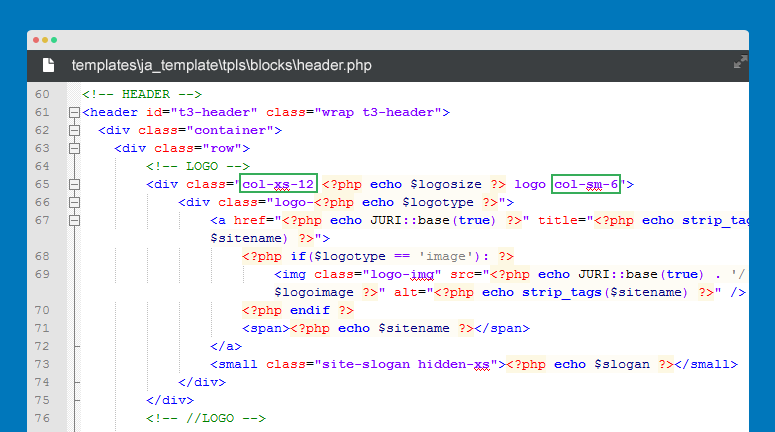Collapse the logo div fold on line 66

74,203
